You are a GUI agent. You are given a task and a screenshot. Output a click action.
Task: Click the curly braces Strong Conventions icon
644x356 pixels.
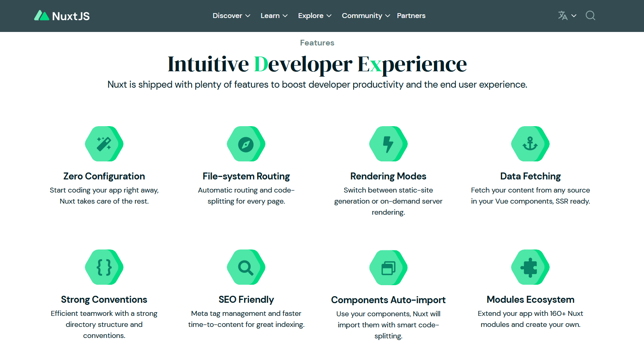click(x=104, y=267)
